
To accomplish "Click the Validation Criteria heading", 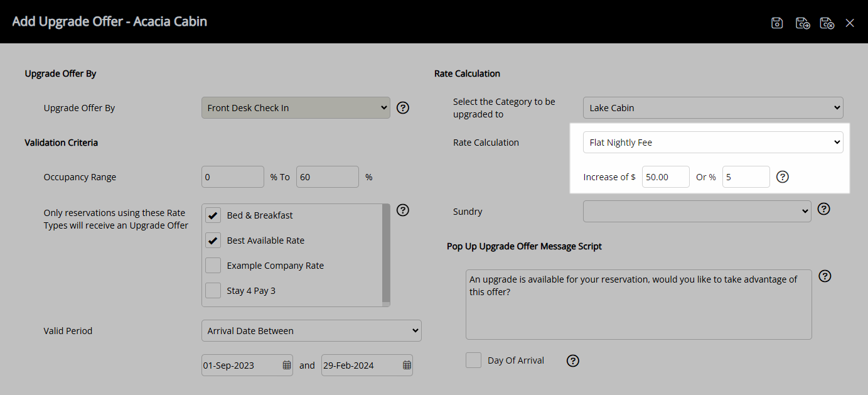I will click(x=62, y=143).
